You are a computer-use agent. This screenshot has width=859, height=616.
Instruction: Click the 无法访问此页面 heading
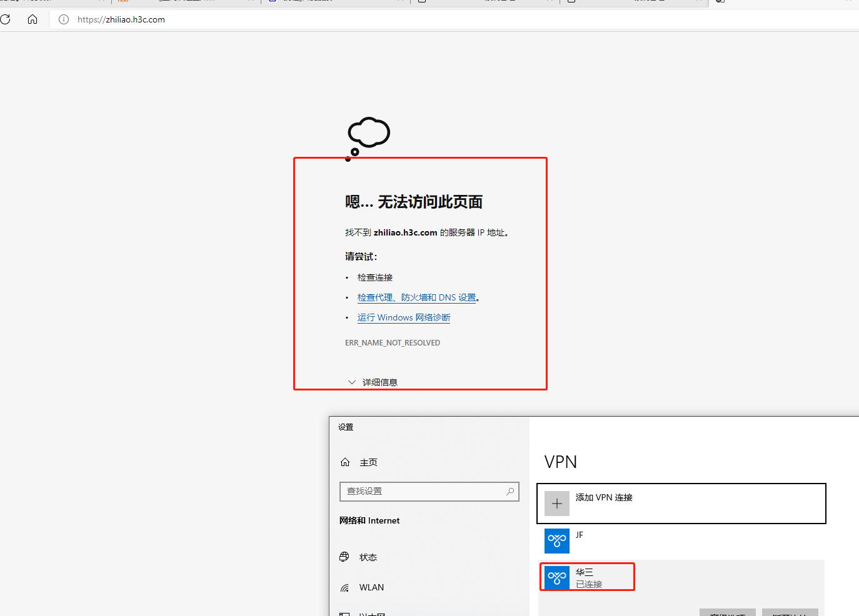(x=414, y=202)
